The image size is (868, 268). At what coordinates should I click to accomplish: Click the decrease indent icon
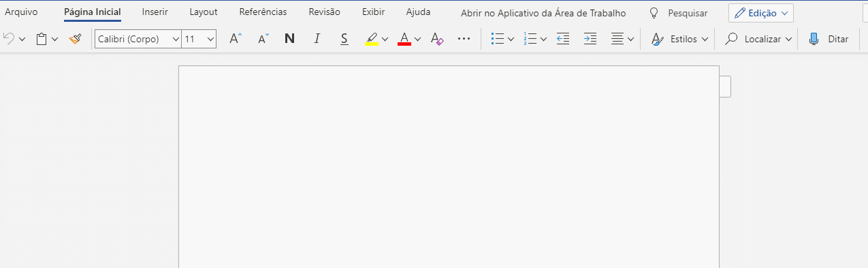click(562, 39)
